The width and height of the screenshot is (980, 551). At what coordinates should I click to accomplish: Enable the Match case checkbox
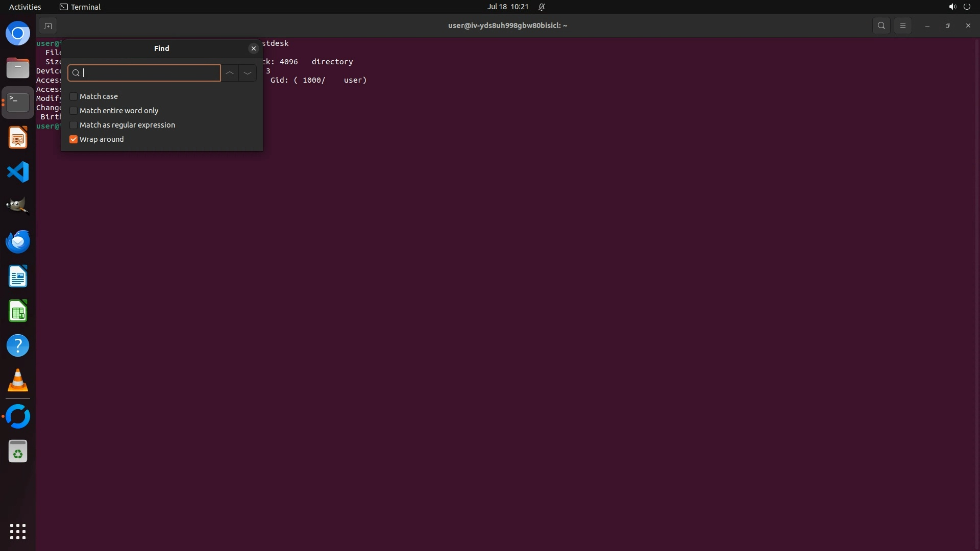[x=73, y=96]
